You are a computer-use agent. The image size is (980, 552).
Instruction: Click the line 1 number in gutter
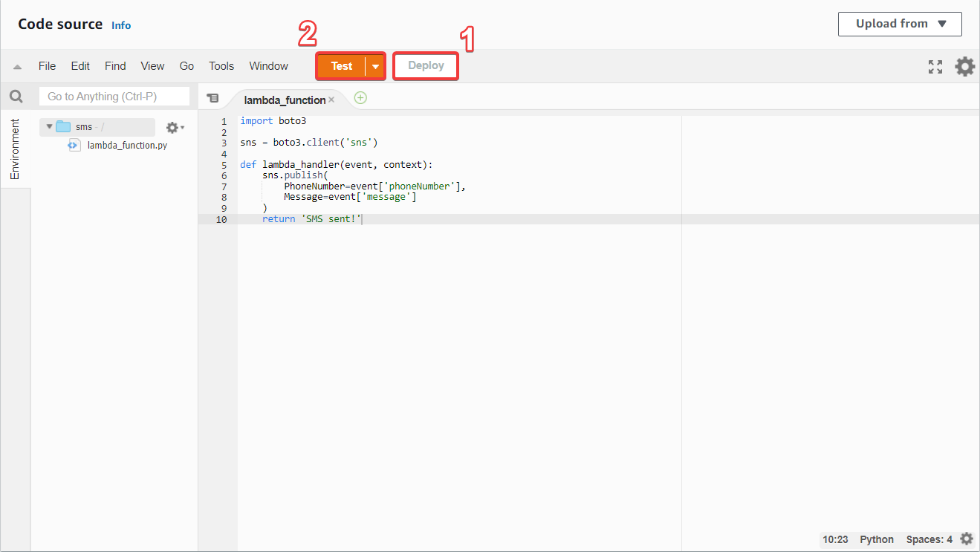click(x=224, y=121)
